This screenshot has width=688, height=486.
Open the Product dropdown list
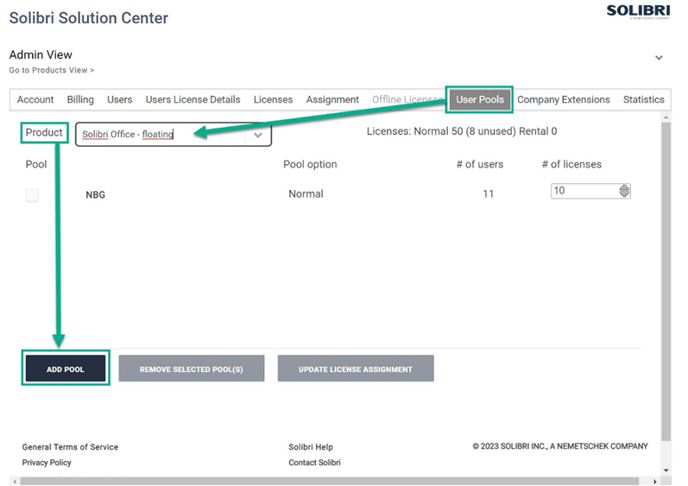(x=173, y=135)
